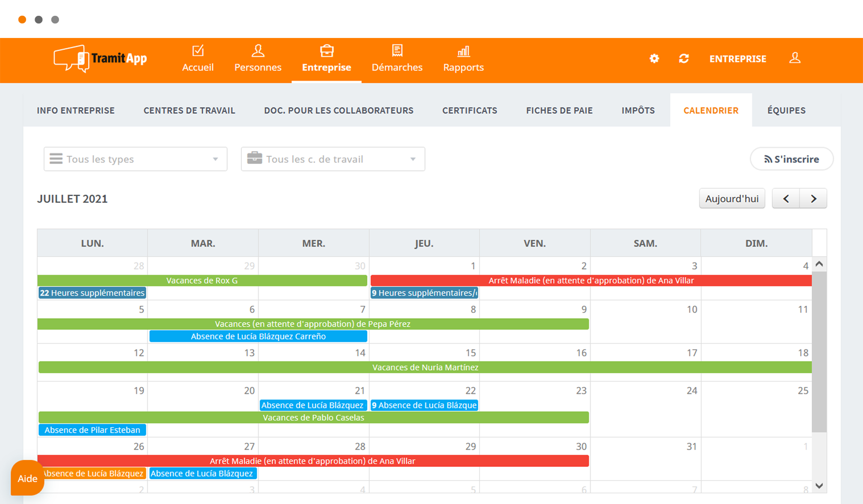Viewport: 863px width, 504px height.
Task: Click the ENTREPRISE account label
Action: [738, 59]
